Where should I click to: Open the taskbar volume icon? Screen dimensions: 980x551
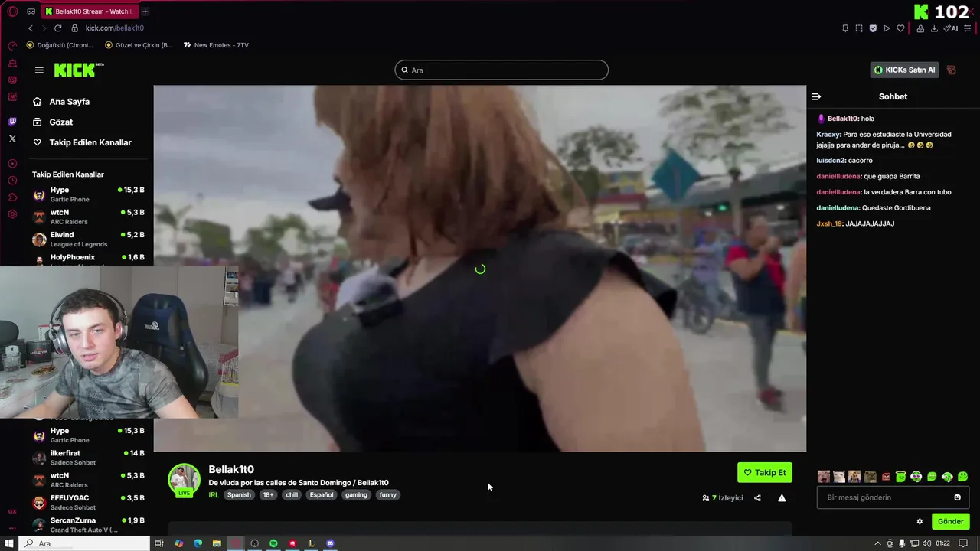click(926, 543)
